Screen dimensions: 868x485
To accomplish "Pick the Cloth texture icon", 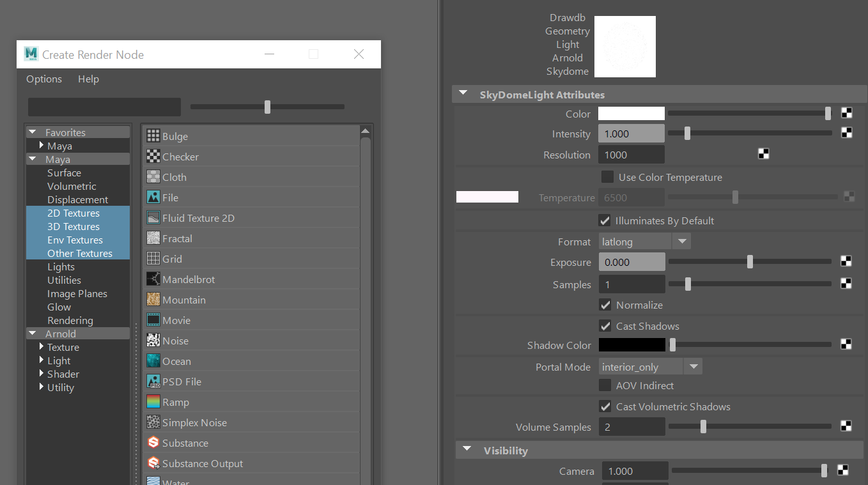I will point(153,177).
